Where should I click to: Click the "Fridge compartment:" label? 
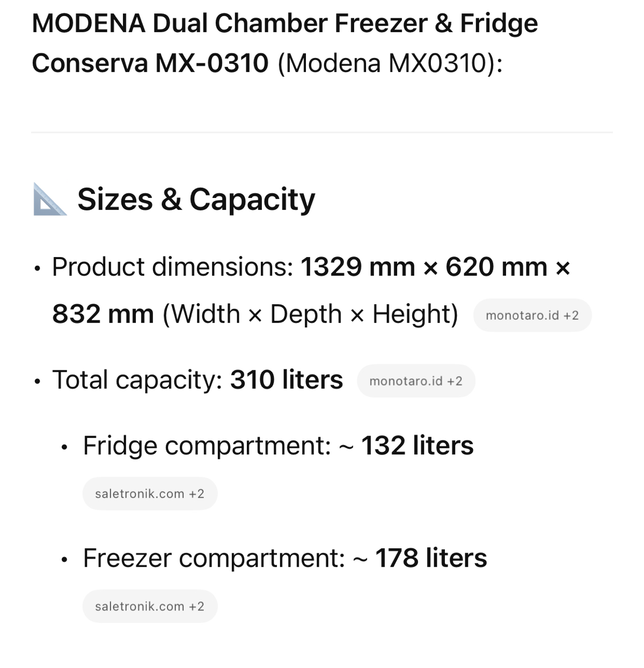pos(207,446)
